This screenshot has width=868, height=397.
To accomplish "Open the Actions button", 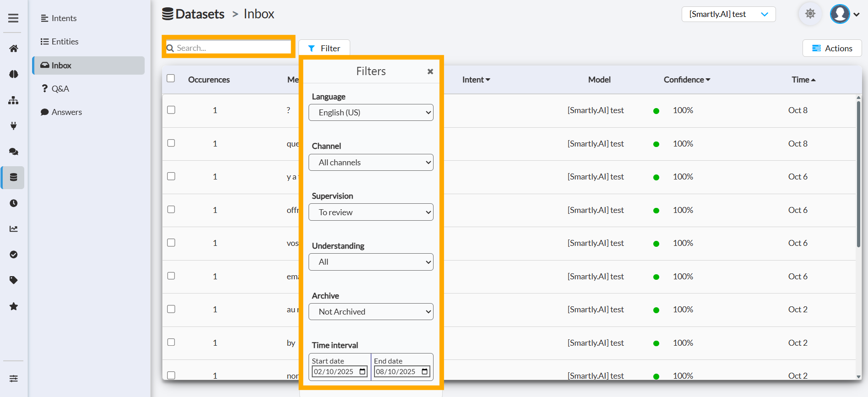I will (832, 48).
